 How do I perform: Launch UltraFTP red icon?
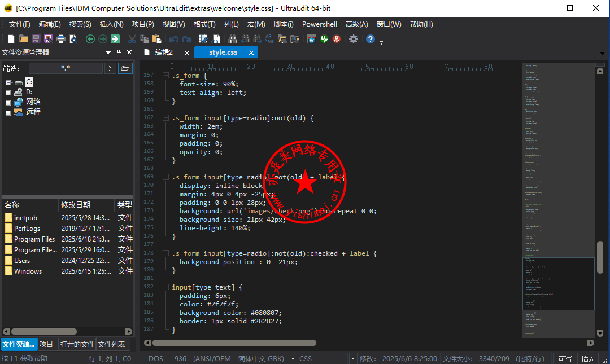coord(337,39)
